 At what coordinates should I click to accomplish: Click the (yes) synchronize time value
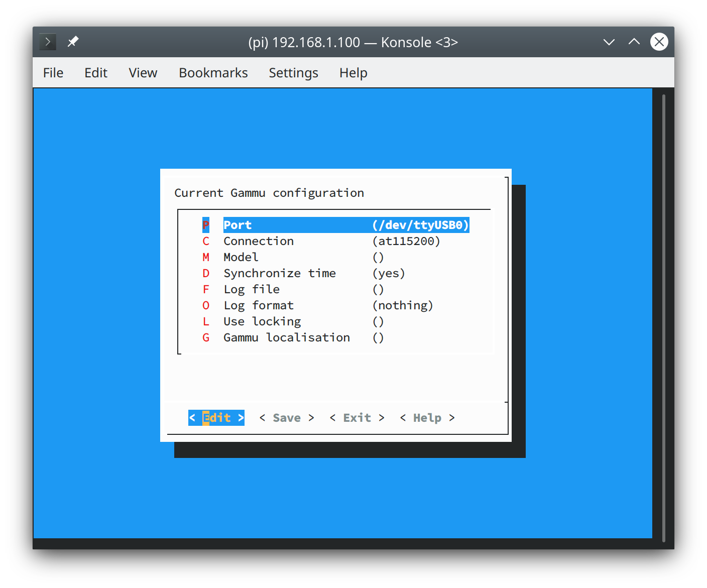(x=389, y=273)
